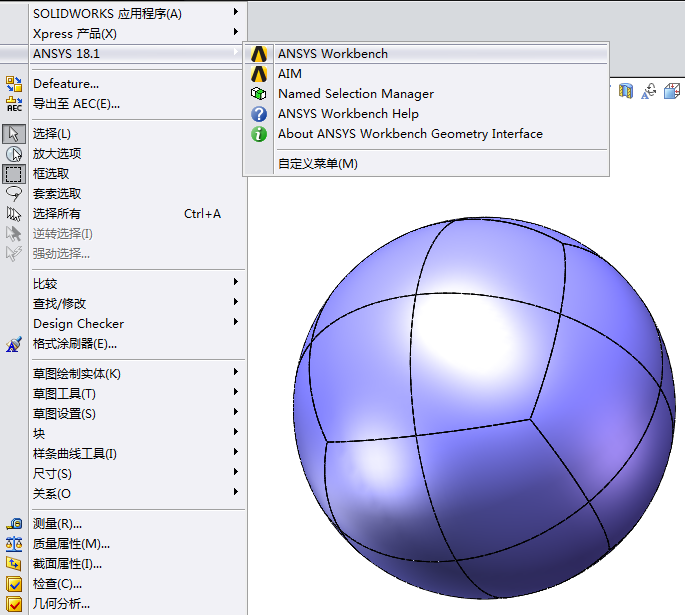Toggle the 框选取 box selection mode
The image size is (685, 615).
[14, 174]
